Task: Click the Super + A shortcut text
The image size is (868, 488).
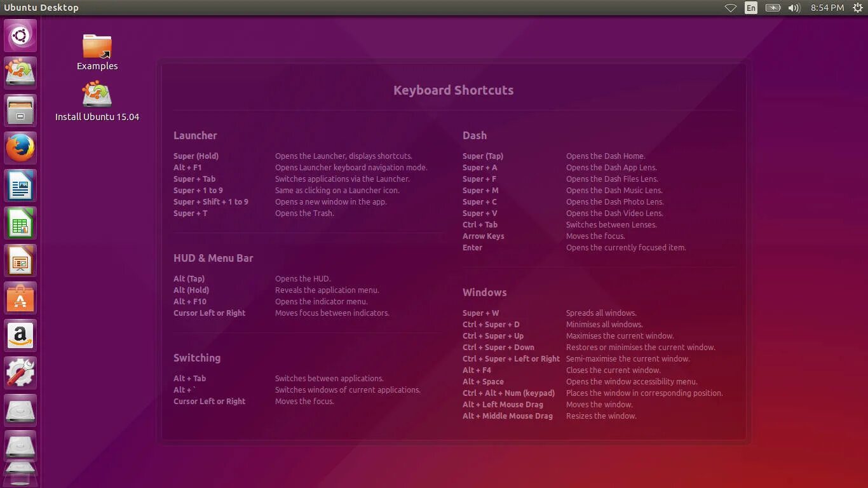Action: [480, 168]
